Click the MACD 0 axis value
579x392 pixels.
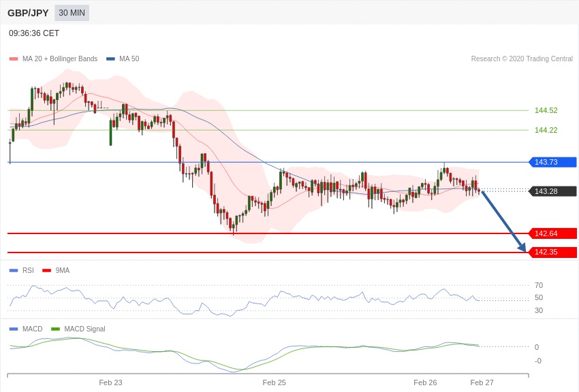(x=537, y=347)
